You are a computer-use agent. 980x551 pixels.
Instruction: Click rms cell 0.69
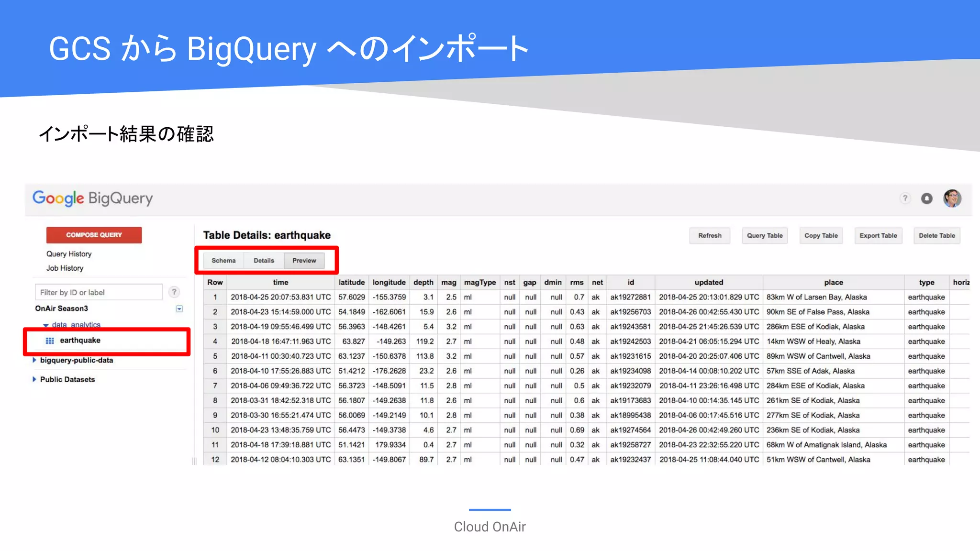point(577,430)
